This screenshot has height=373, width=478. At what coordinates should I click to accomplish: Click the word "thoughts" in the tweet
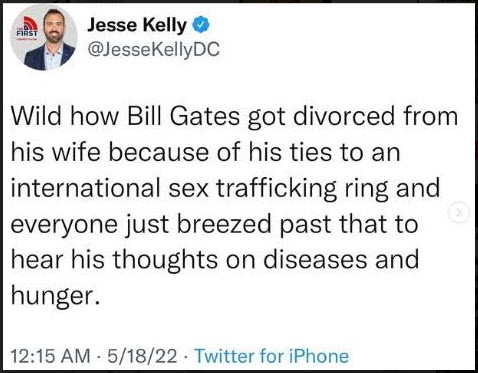pyautogui.click(x=165, y=260)
